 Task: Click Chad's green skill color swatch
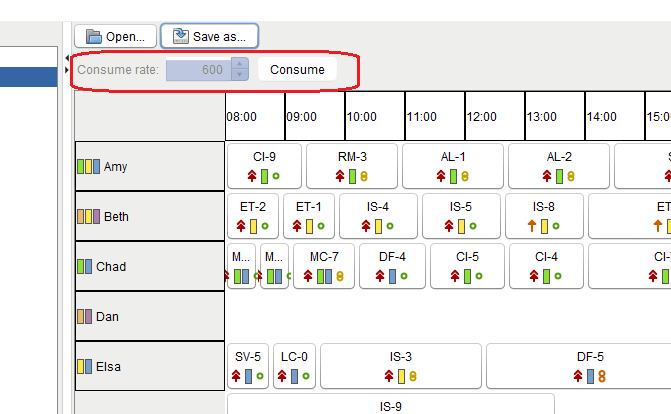pos(82,267)
